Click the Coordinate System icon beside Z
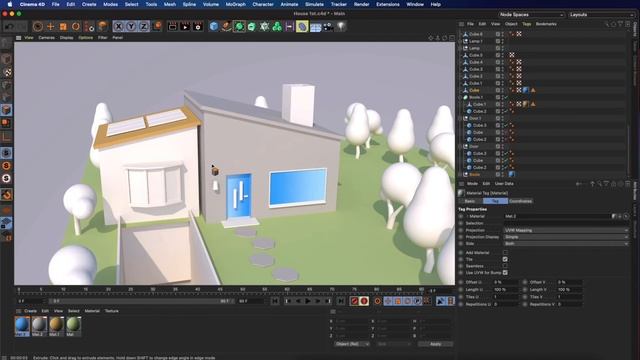 tap(157, 27)
